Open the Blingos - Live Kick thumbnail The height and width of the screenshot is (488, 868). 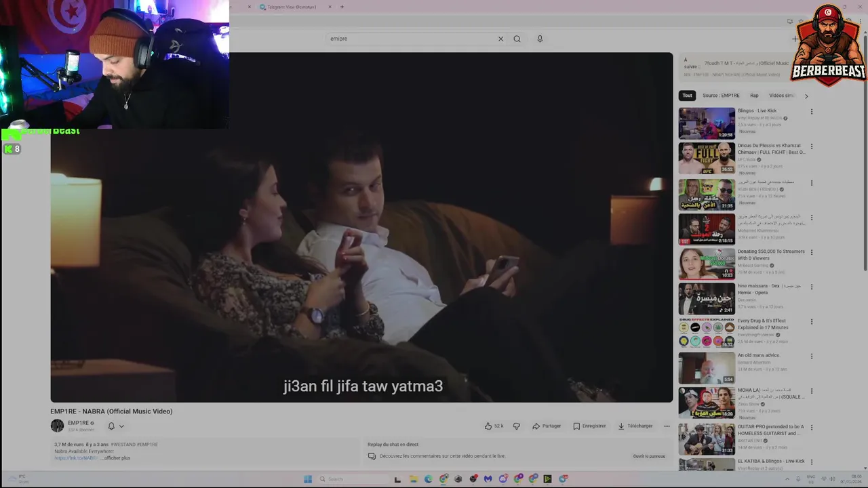coord(707,123)
